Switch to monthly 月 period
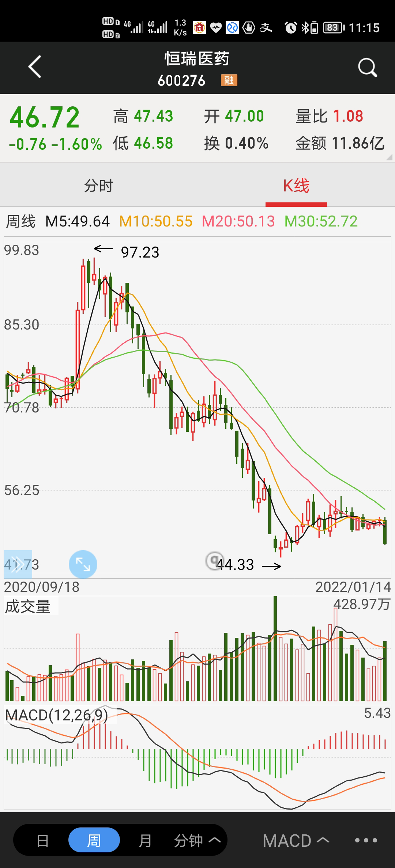 (x=145, y=840)
